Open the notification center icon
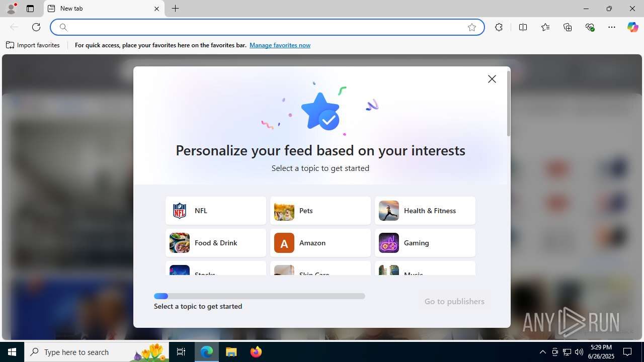The image size is (644, 362). (628, 352)
